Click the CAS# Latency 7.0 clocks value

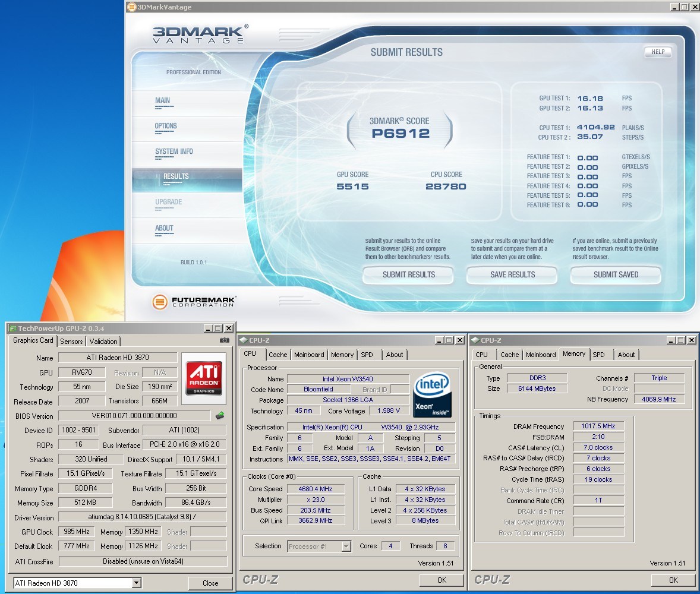pos(598,447)
